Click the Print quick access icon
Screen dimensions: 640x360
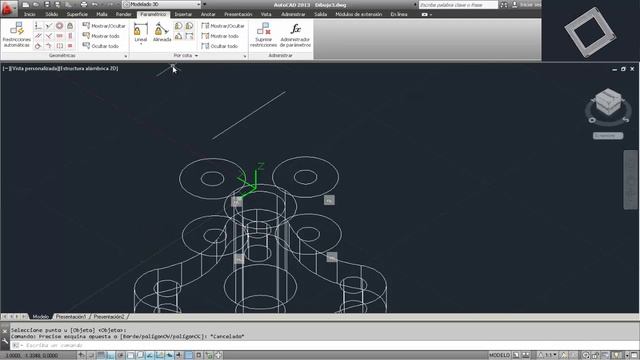[x=84, y=4]
